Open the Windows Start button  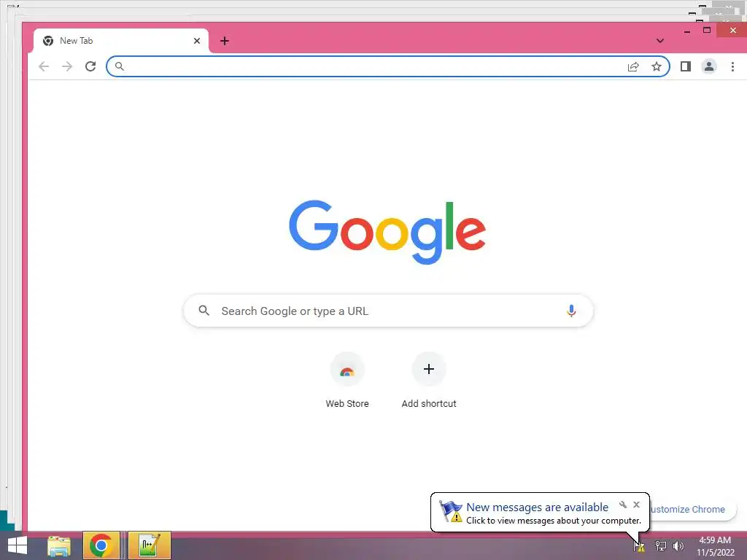[18, 545]
